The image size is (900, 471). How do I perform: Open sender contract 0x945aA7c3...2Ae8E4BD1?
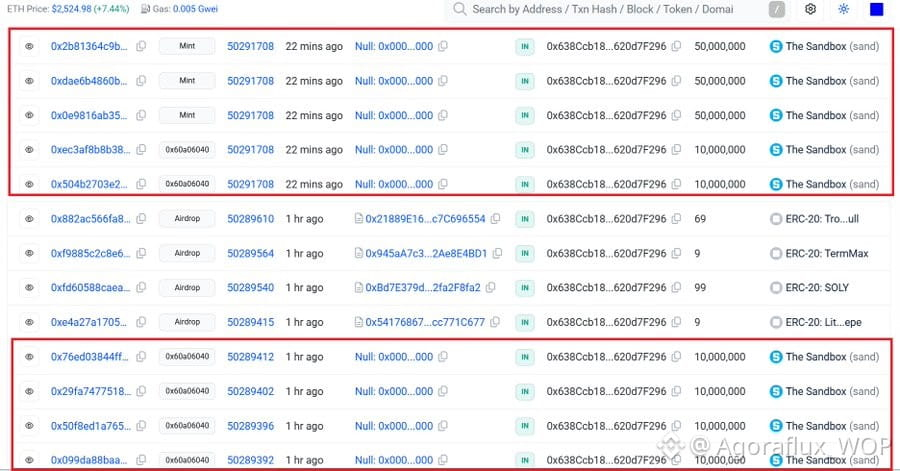tap(426, 253)
